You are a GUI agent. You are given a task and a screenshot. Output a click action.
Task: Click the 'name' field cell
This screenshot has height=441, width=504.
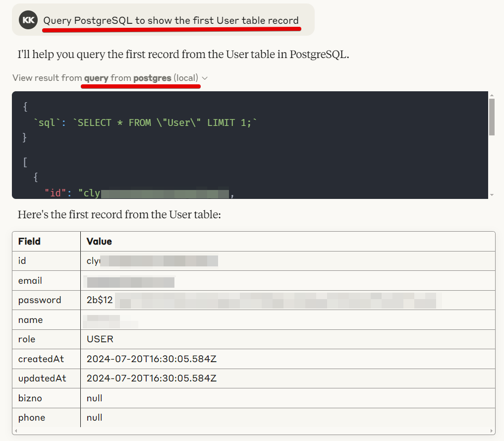pyautogui.click(x=46, y=320)
